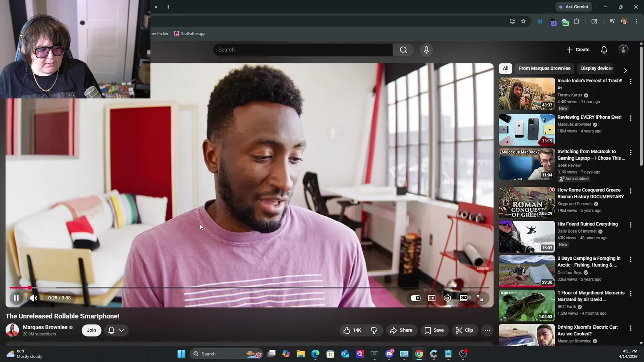This screenshot has width=644, height=362.
Task: Open options for His Friend Ruined Everything
Action: pyautogui.click(x=631, y=225)
